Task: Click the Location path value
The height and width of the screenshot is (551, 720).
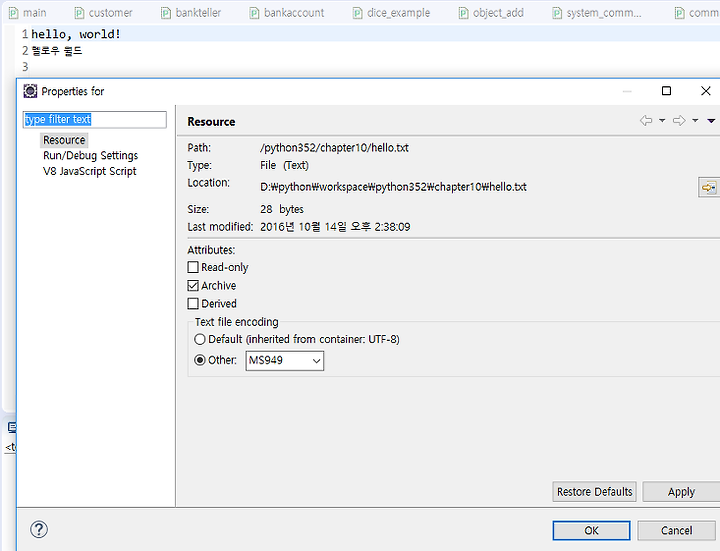Action: point(394,187)
